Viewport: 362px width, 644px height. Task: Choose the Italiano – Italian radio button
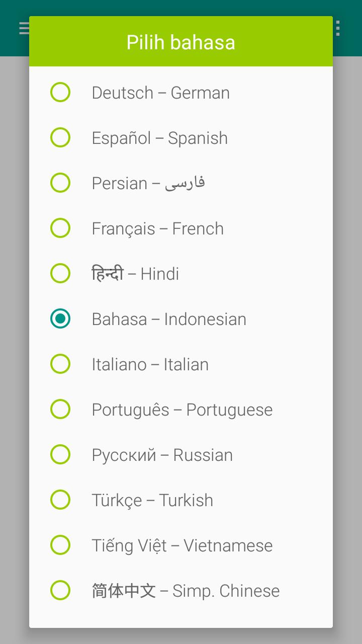[60, 364]
